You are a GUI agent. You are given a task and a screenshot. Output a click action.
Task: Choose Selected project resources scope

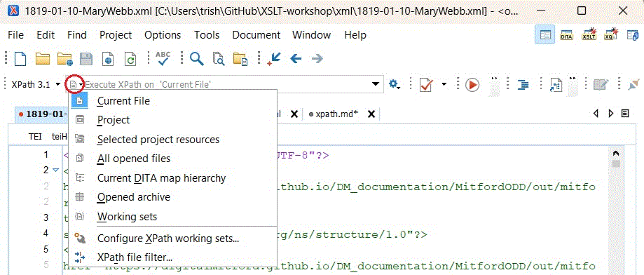[173, 140]
